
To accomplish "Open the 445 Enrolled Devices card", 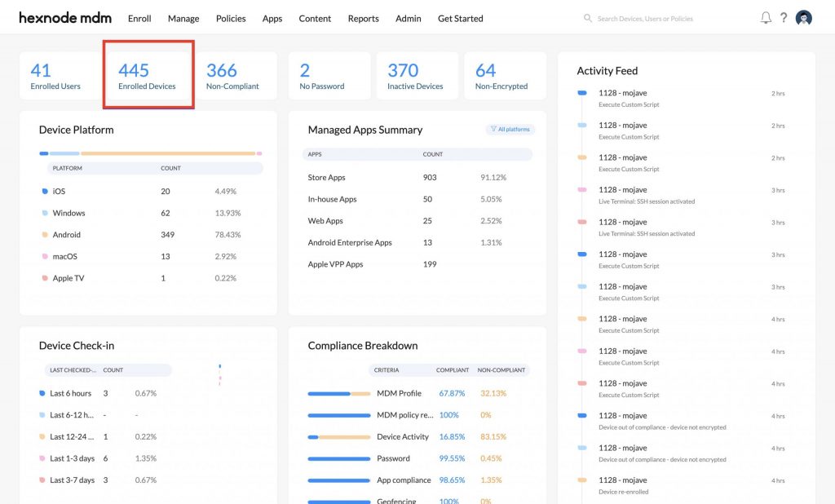I will pyautogui.click(x=148, y=76).
